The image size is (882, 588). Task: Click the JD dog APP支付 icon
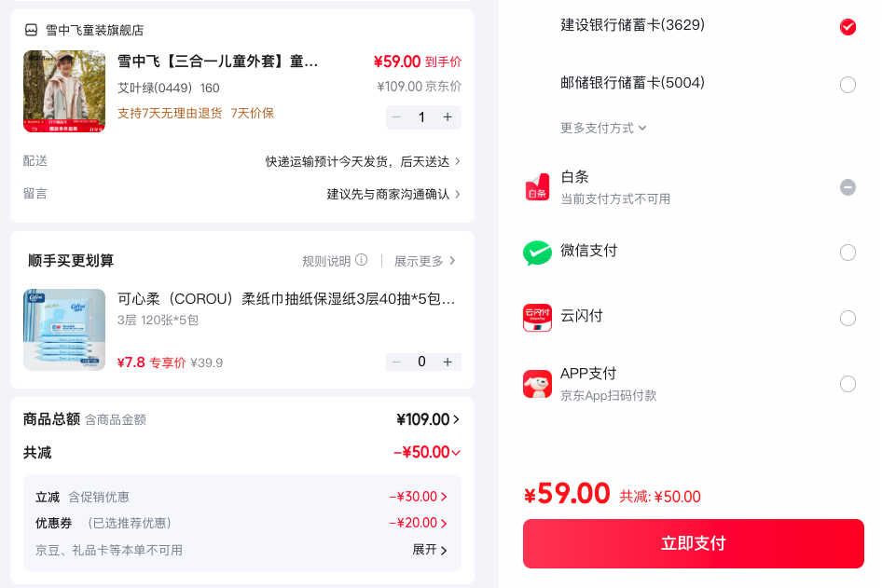click(537, 384)
